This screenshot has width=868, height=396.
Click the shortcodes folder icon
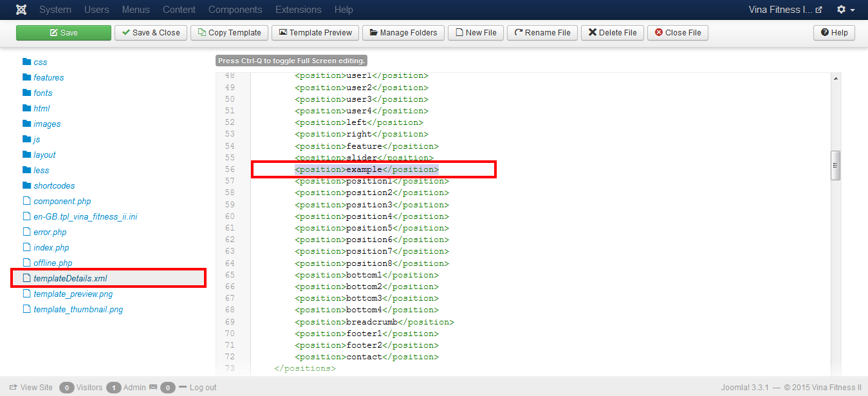27,185
